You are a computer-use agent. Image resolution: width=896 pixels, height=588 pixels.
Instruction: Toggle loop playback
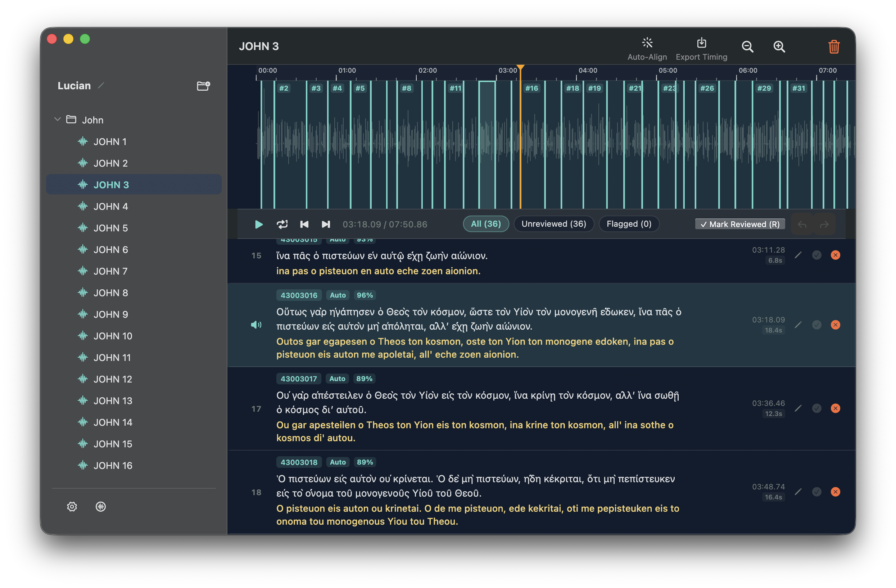coord(282,224)
